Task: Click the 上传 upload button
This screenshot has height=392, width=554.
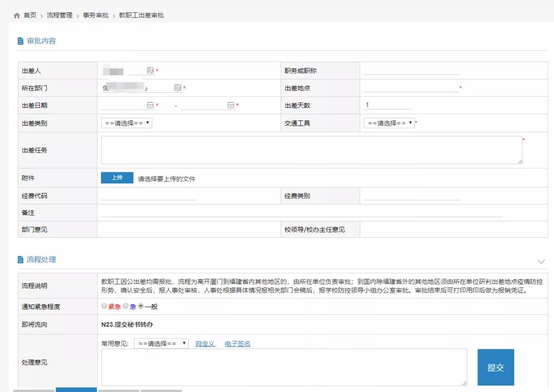Action: click(117, 178)
